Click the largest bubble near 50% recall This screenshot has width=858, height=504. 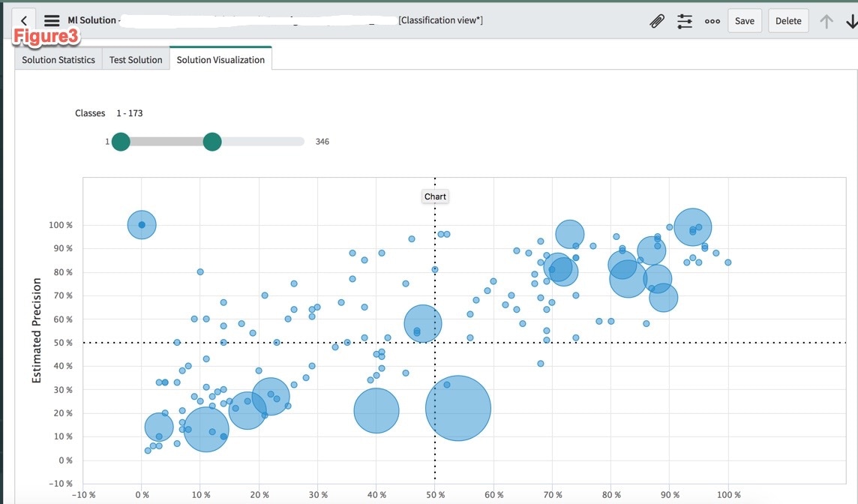pos(458,406)
